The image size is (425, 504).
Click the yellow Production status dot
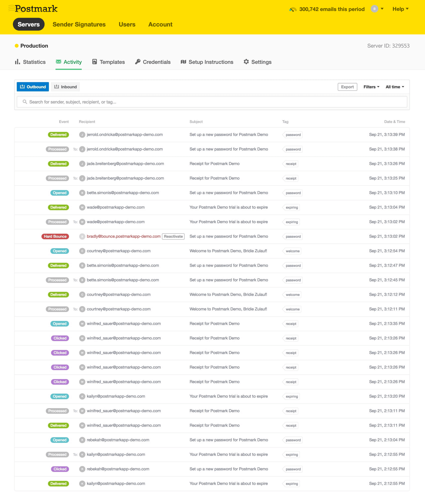coord(17,46)
